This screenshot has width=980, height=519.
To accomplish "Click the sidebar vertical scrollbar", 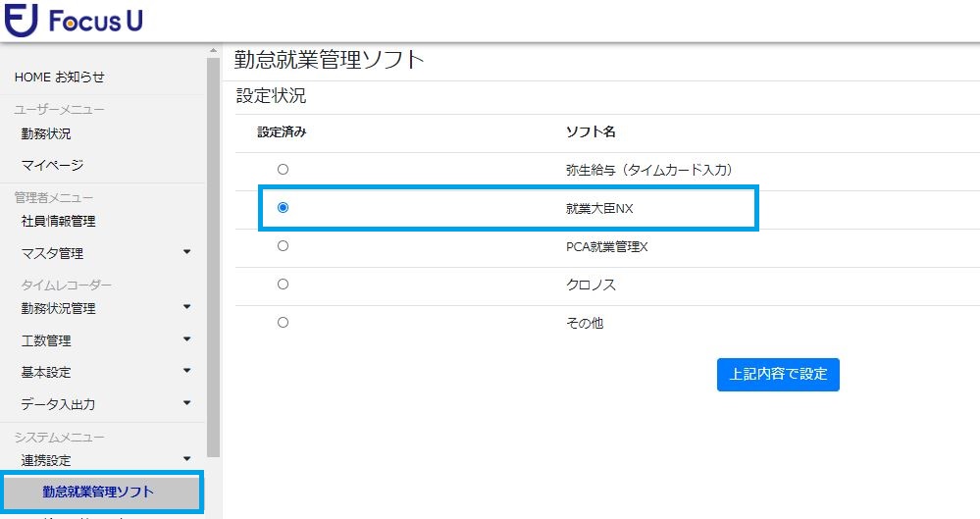I will pos(213,256).
